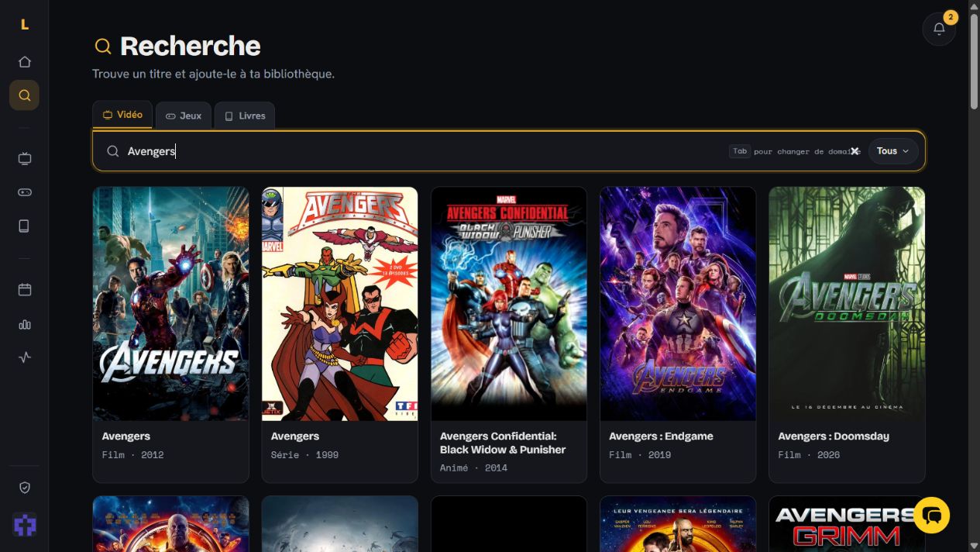
Task: Open the Thanos poster in second row
Action: click(x=170, y=524)
